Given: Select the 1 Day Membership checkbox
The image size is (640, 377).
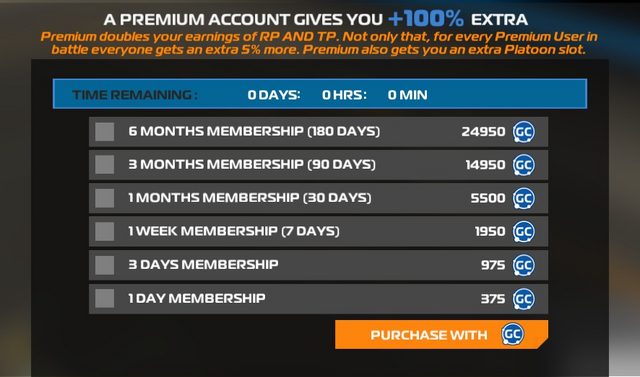Looking at the screenshot, I should 104,299.
